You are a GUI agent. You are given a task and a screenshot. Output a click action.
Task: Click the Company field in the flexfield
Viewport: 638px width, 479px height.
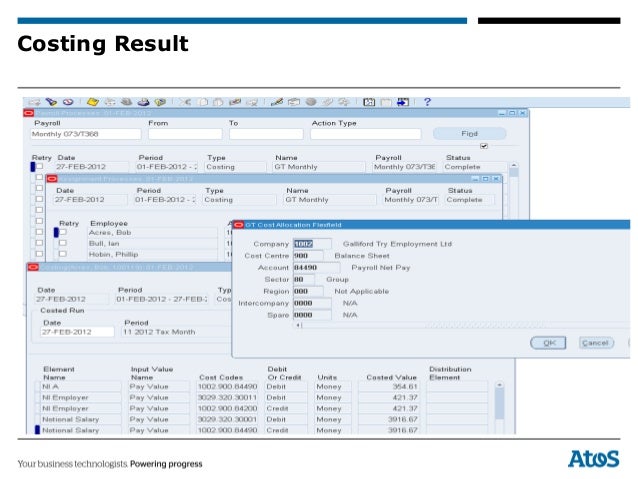(312, 244)
